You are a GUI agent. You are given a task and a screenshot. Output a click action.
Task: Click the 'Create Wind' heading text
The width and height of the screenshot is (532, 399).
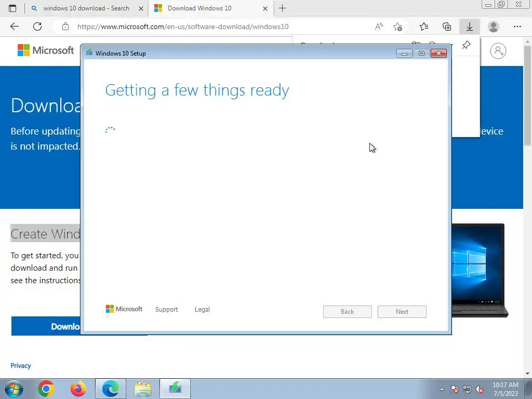(x=46, y=234)
